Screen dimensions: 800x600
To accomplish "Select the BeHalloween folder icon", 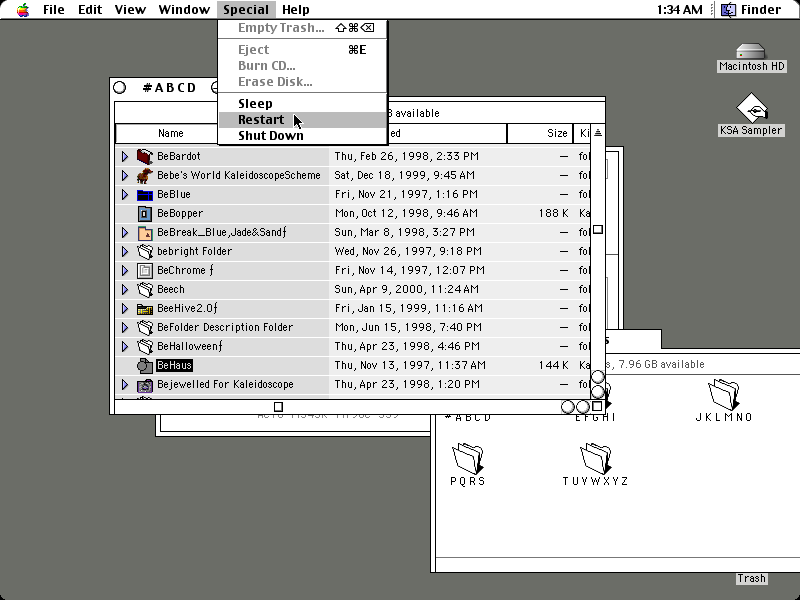I will click(145, 346).
